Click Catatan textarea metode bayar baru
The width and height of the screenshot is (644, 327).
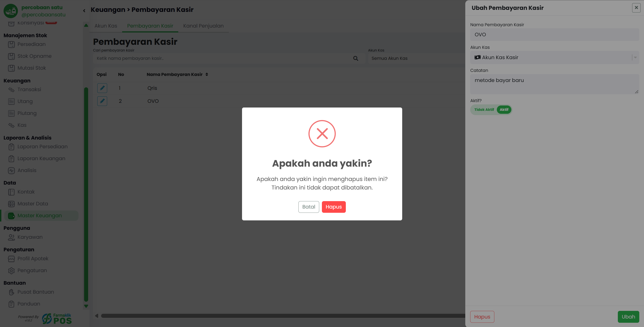554,84
